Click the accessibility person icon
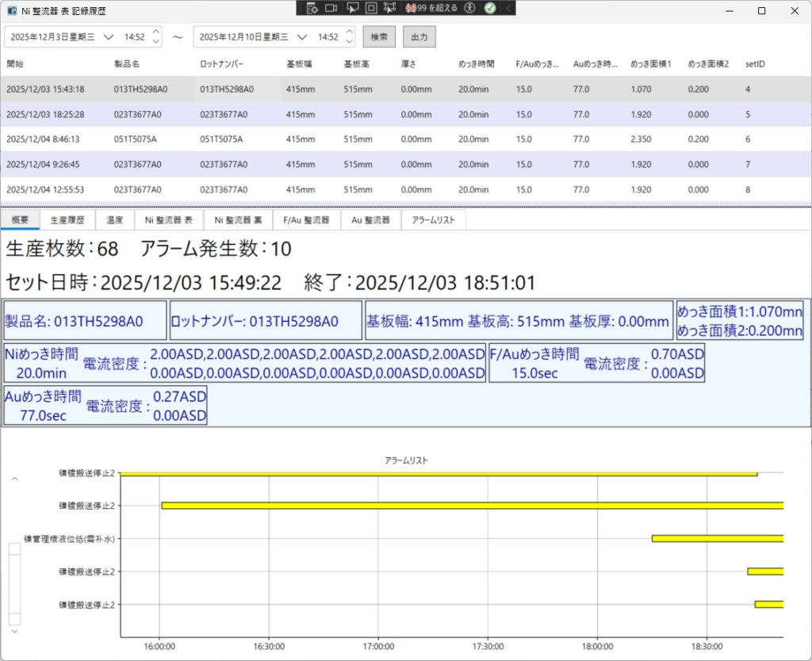This screenshot has width=812, height=661. [x=470, y=8]
